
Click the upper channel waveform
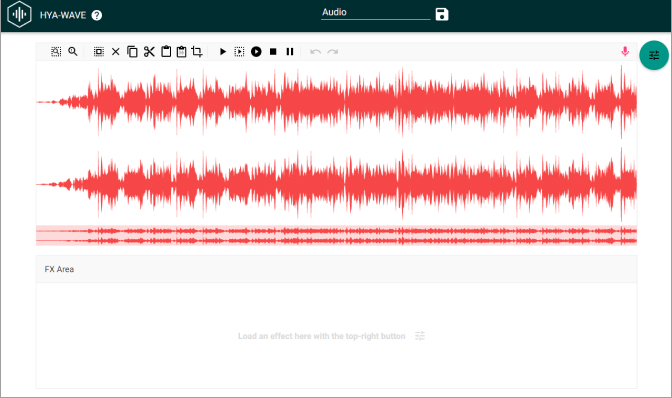(336, 102)
